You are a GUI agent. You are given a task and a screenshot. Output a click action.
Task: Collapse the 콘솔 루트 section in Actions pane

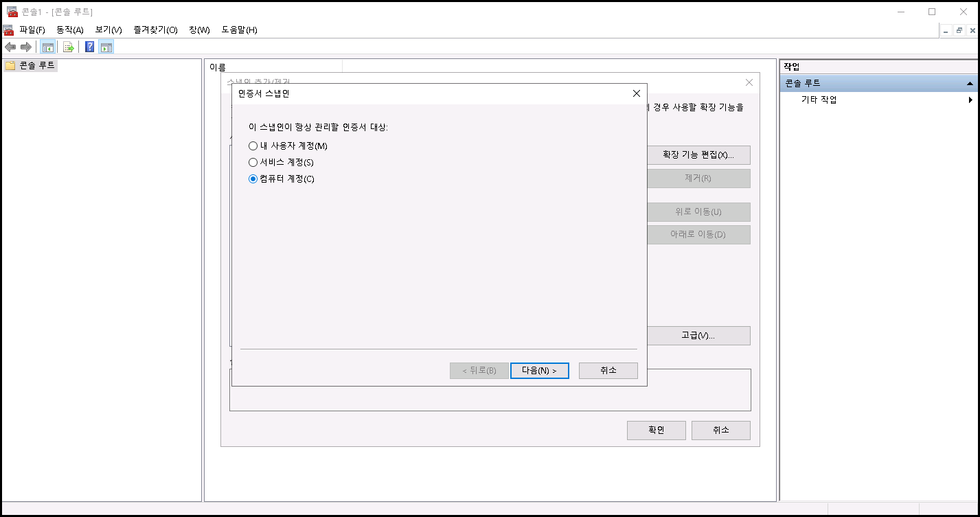click(970, 83)
